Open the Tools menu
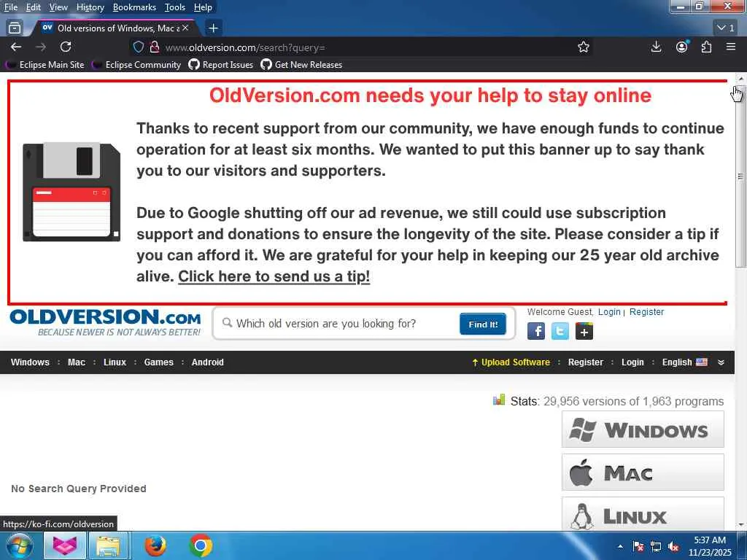The image size is (747, 560). (x=175, y=7)
